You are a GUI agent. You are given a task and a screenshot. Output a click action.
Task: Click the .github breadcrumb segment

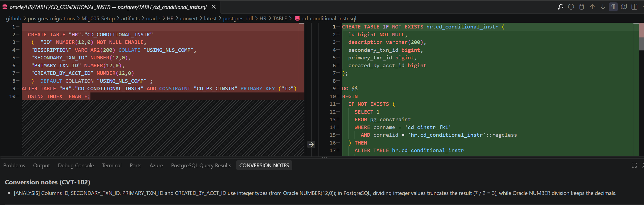pyautogui.click(x=13, y=18)
